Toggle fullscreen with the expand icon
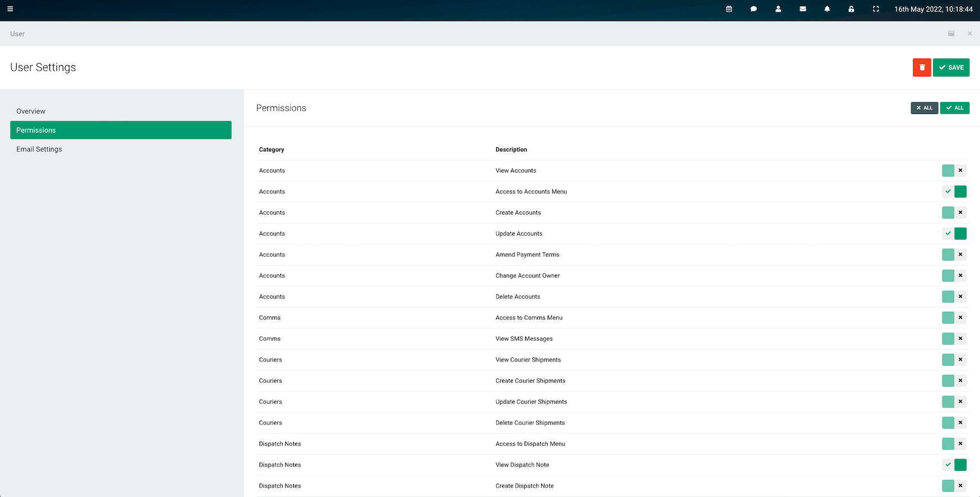Viewport: 980px width, 497px height. [876, 9]
